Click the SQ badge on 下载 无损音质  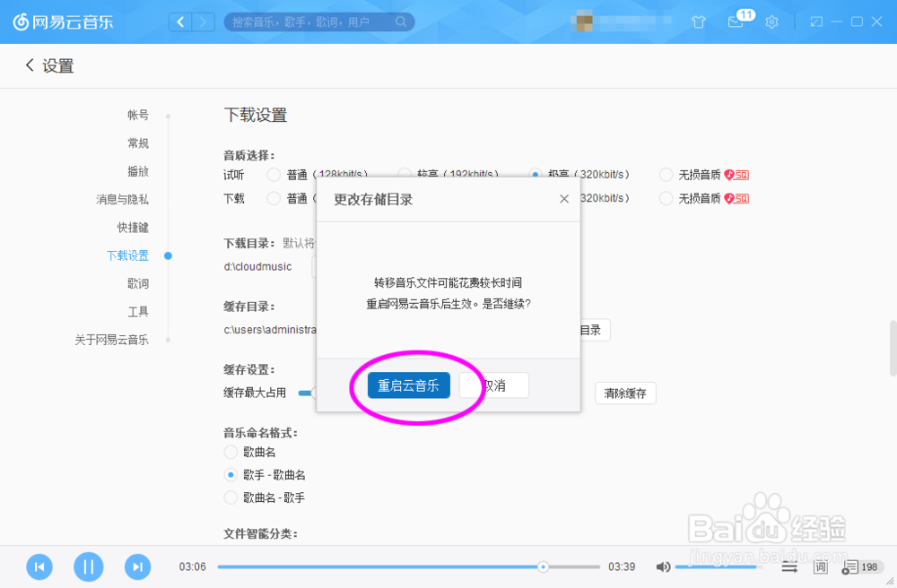[x=736, y=198]
